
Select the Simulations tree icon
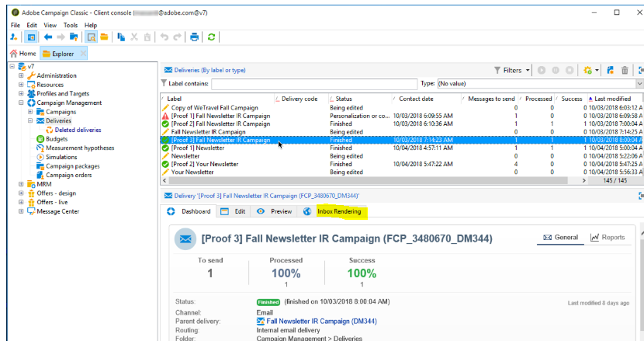[x=40, y=157]
